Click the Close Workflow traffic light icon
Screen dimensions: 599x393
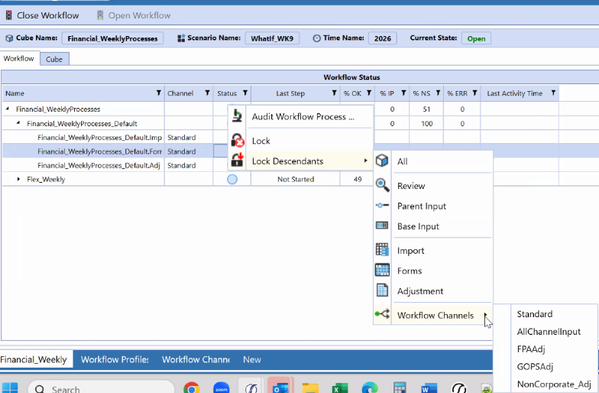click(9, 16)
